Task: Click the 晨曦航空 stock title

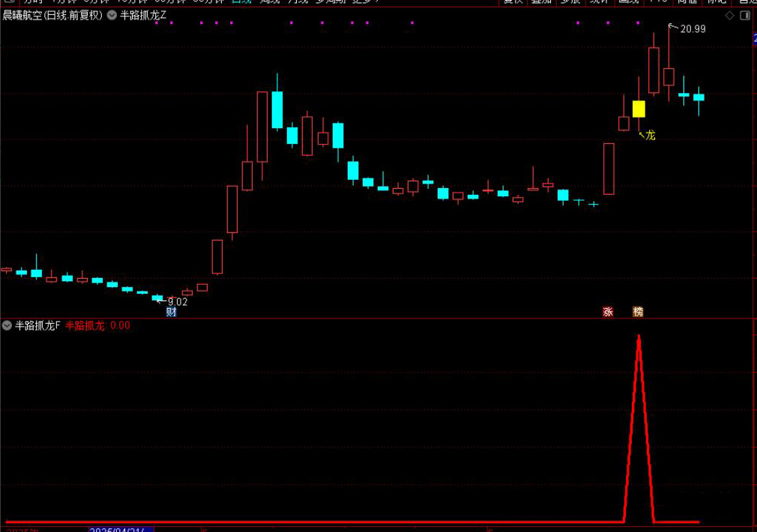Action: click(22, 15)
